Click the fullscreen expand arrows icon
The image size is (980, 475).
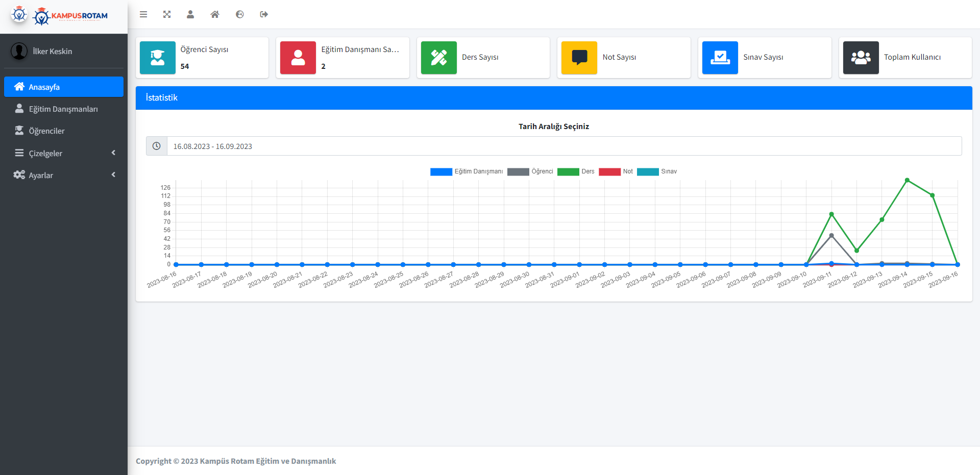(167, 14)
